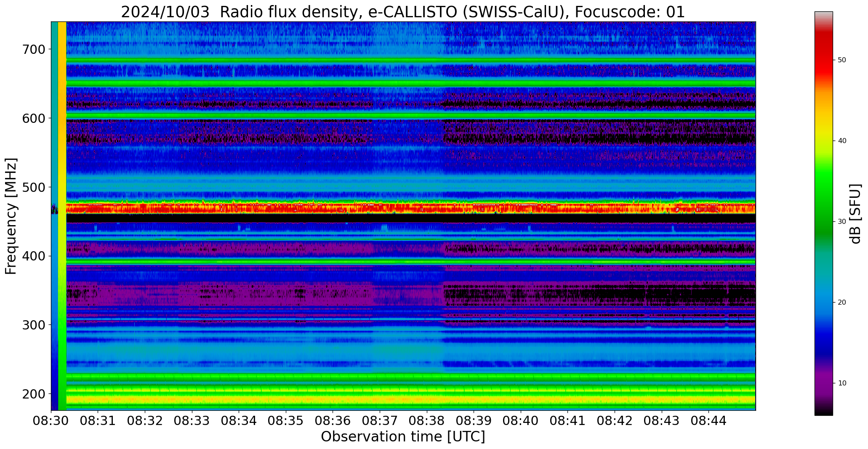The width and height of the screenshot is (868, 449).
Task: Click the 08:44 time tick label
Action: [708, 421]
